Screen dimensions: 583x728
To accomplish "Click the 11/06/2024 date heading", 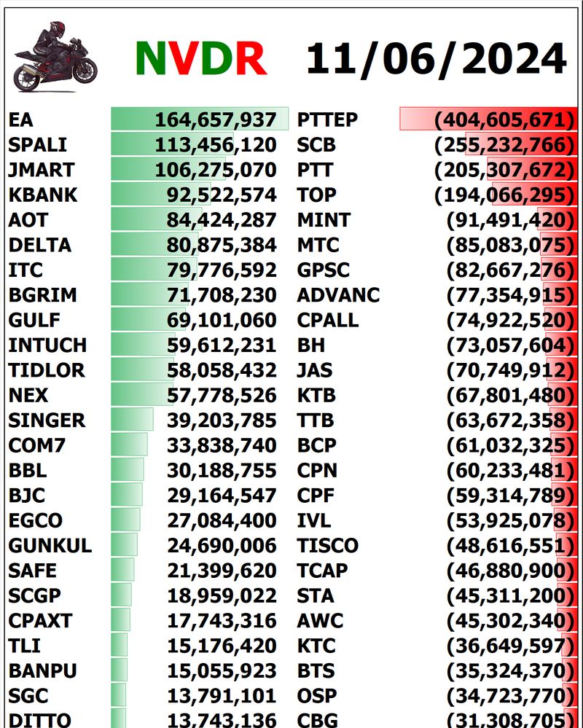I will [x=436, y=58].
